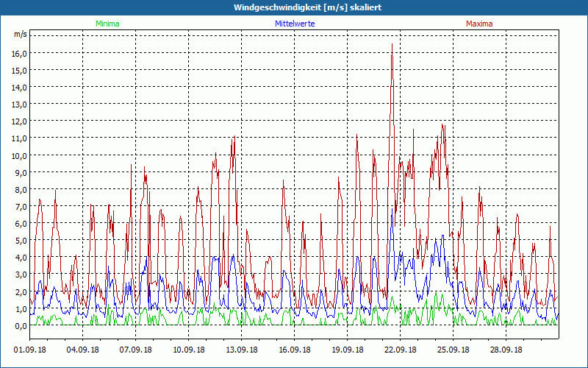Click the 19.09.18 date label
The image size is (588, 368).
coord(347,350)
